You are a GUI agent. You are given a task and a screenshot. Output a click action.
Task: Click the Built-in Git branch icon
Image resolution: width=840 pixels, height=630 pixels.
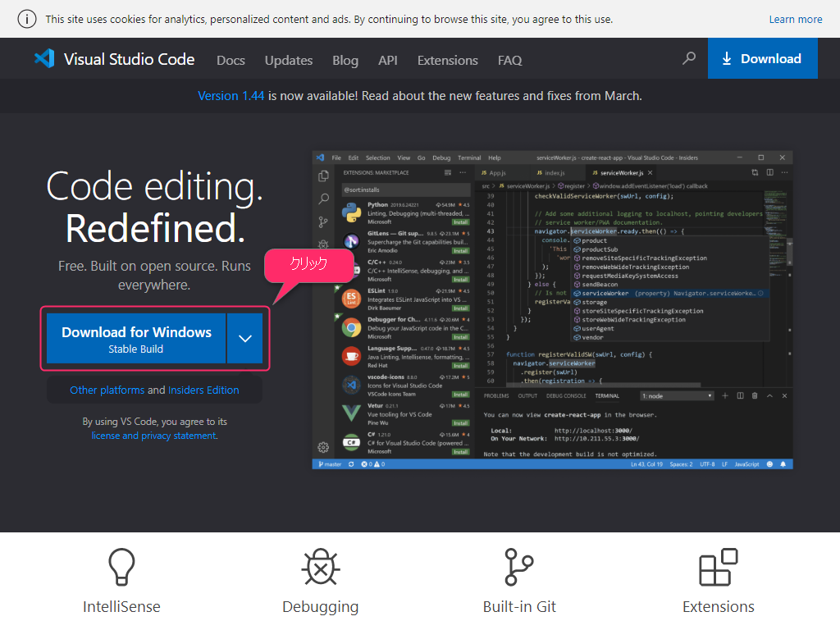click(518, 567)
